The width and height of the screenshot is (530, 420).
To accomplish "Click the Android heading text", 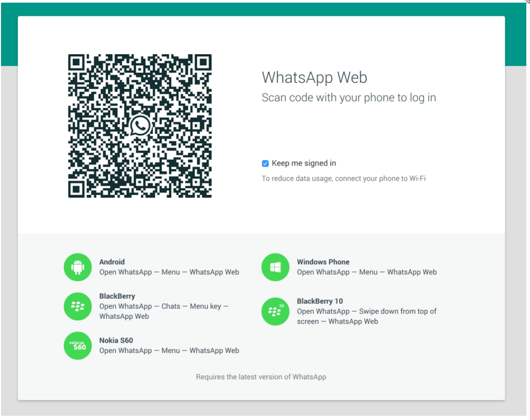I will click(112, 262).
